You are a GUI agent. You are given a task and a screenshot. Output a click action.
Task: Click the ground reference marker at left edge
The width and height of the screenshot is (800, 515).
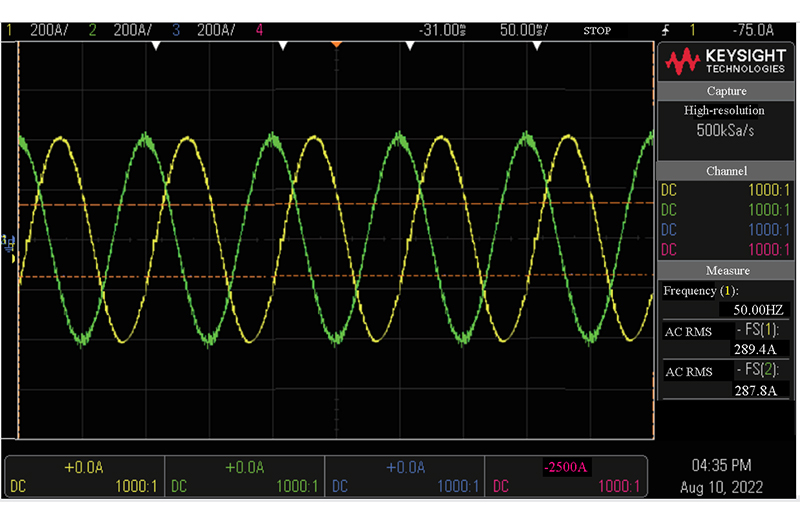click(10, 242)
